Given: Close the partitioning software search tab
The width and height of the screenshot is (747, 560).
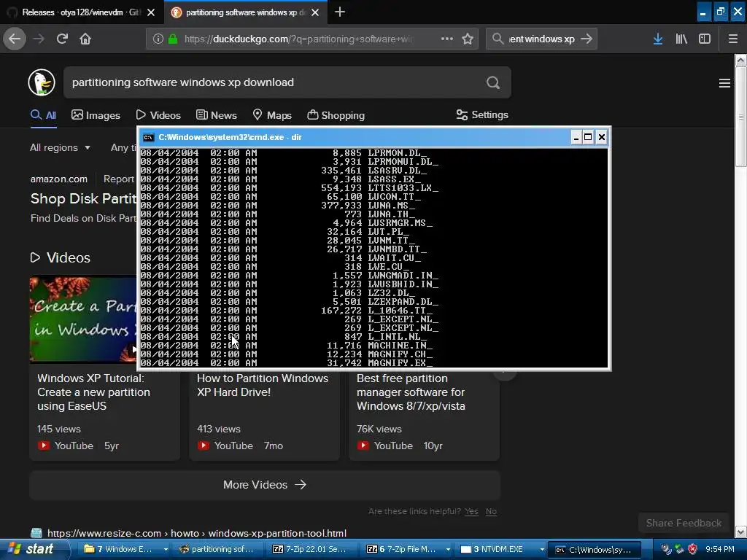Looking at the screenshot, I should tap(315, 12).
